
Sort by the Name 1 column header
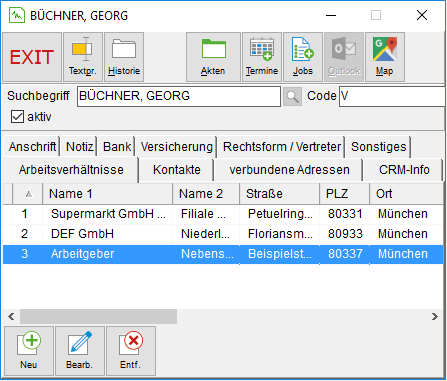pyautogui.click(x=108, y=194)
